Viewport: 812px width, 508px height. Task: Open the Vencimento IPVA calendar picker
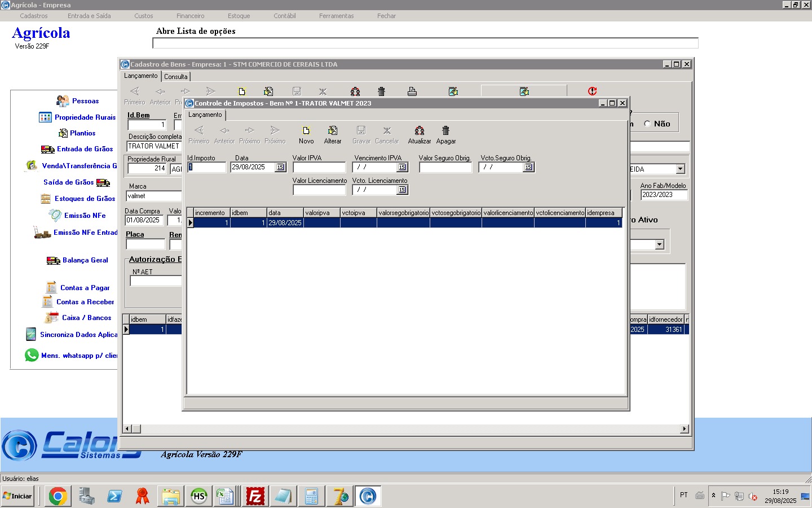[x=402, y=167]
